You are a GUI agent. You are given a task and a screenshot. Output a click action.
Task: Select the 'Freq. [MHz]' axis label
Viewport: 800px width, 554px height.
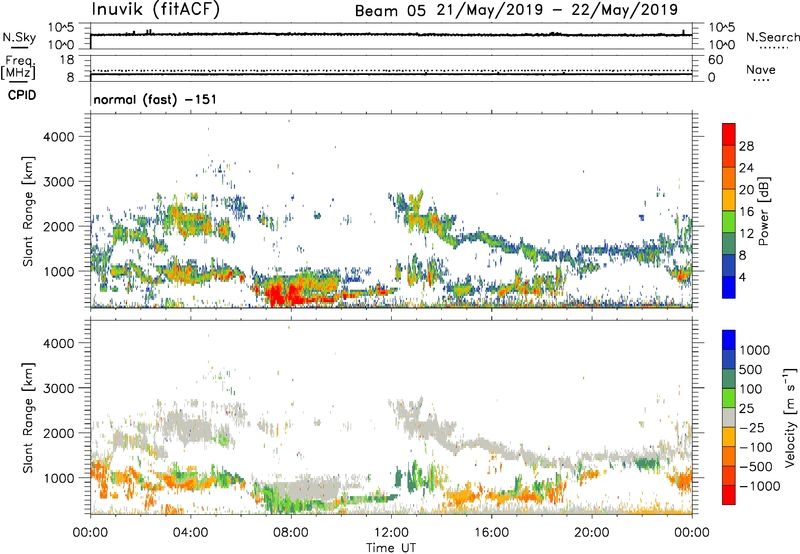tap(18, 67)
